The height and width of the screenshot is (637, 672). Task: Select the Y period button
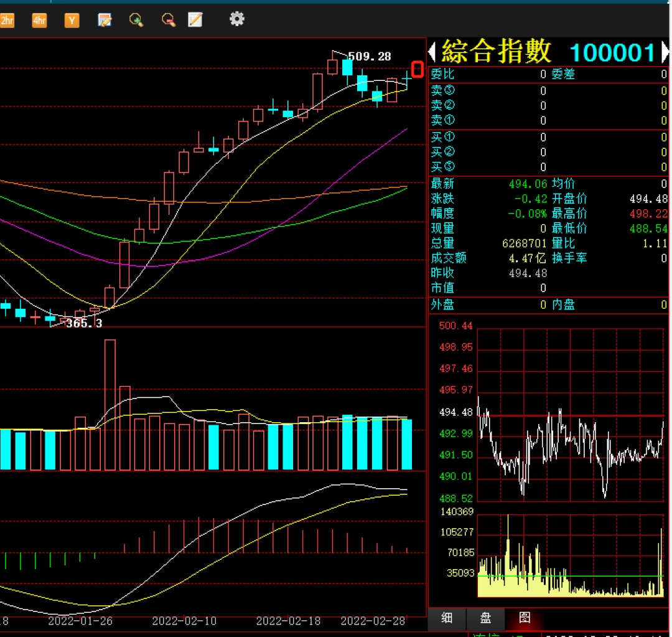tap(72, 20)
